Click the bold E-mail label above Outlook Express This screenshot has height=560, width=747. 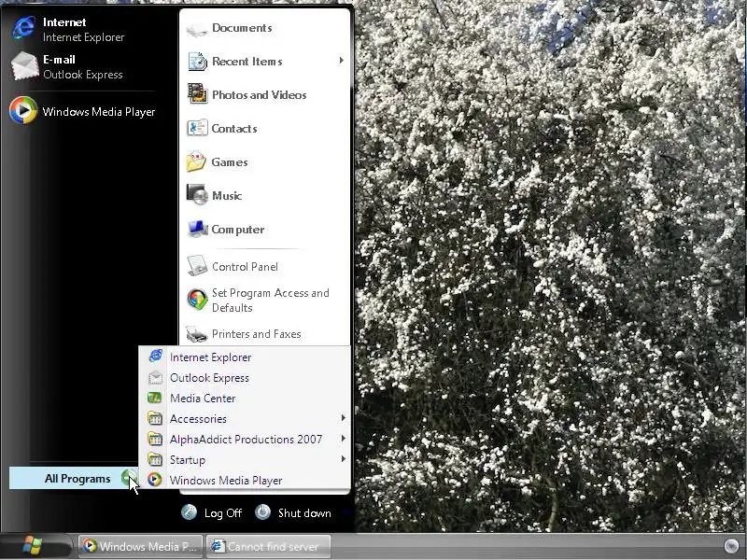click(x=59, y=60)
